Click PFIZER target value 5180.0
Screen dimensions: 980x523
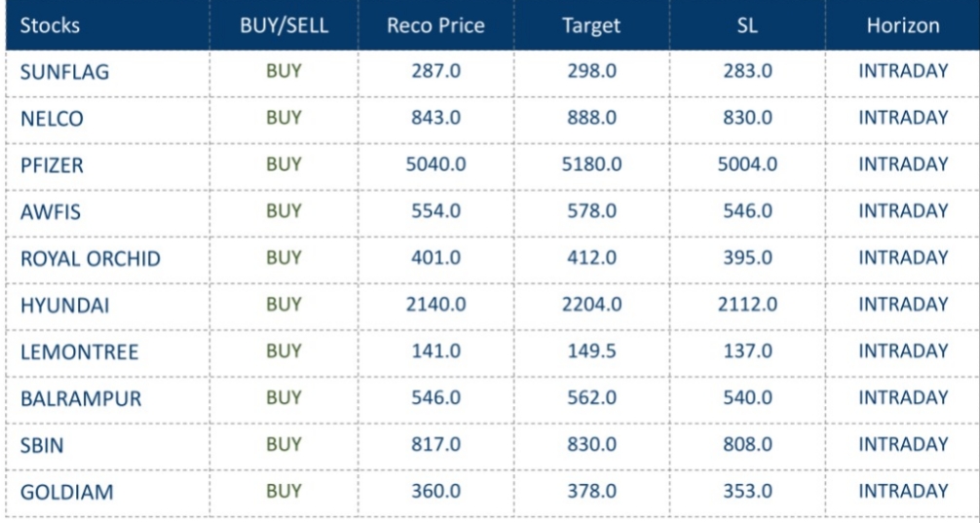coord(591,165)
